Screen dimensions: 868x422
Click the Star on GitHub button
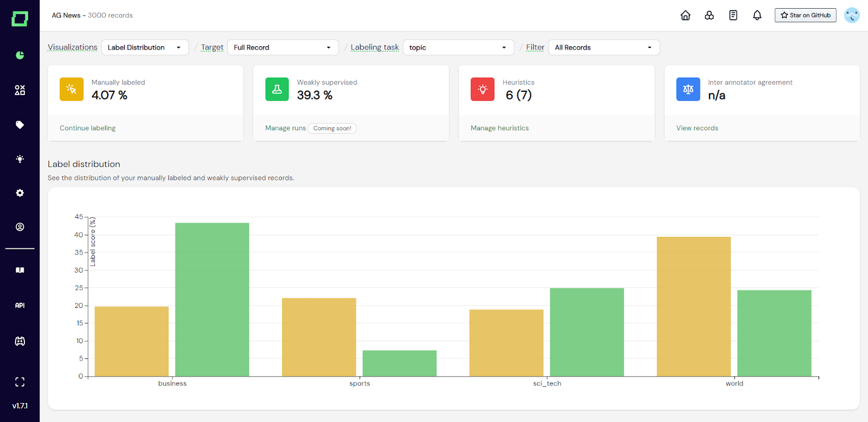point(806,15)
